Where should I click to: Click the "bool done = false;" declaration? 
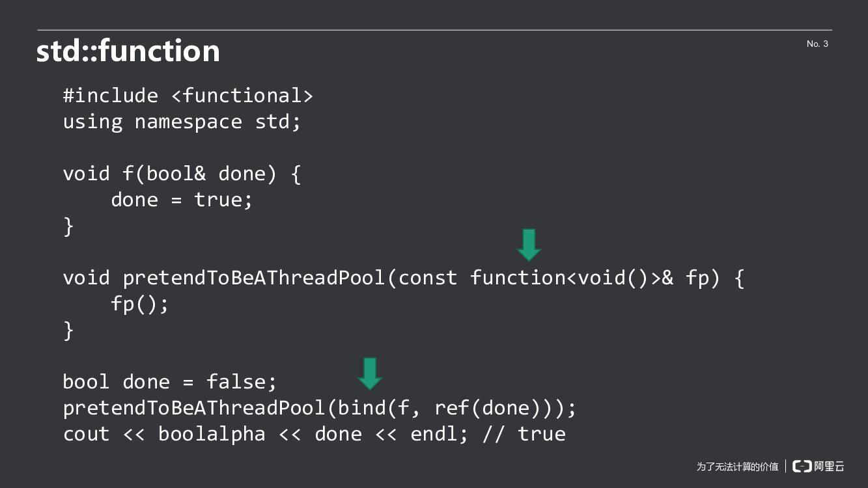click(x=170, y=382)
